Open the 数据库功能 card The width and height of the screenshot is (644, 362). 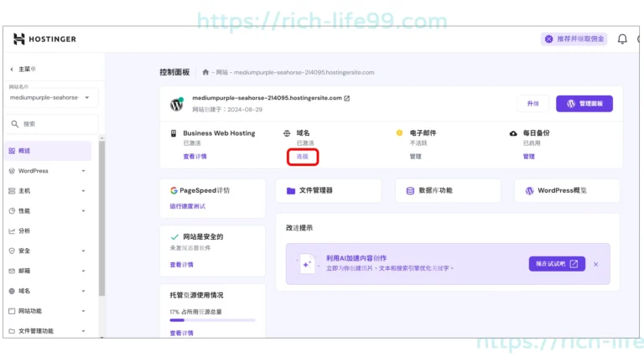click(448, 190)
